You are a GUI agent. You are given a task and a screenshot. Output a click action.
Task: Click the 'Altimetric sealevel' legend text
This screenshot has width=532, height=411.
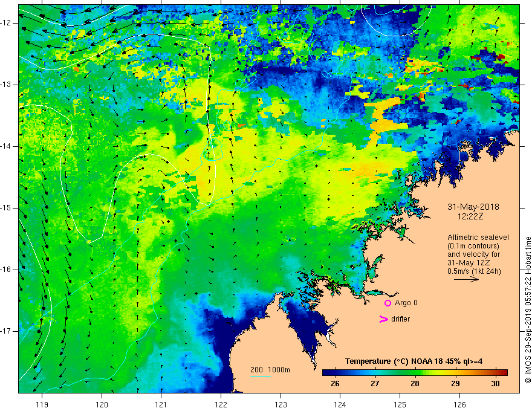(x=478, y=238)
